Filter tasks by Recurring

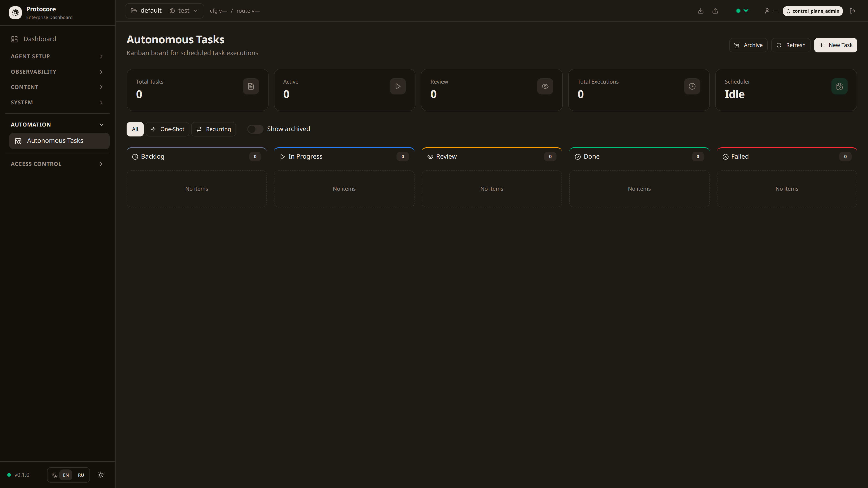(214, 129)
